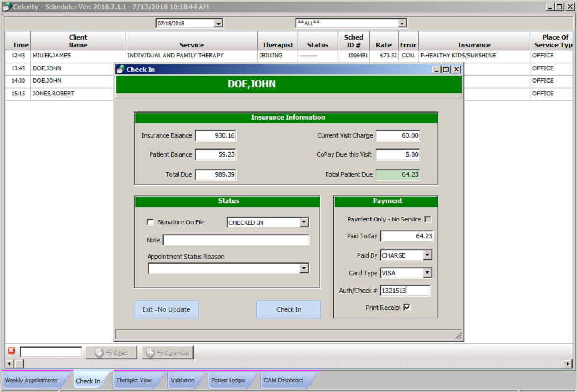Viewport: 577px width, 392px height.
Task: Open the Patient Ledger tab
Action: pyautogui.click(x=228, y=380)
